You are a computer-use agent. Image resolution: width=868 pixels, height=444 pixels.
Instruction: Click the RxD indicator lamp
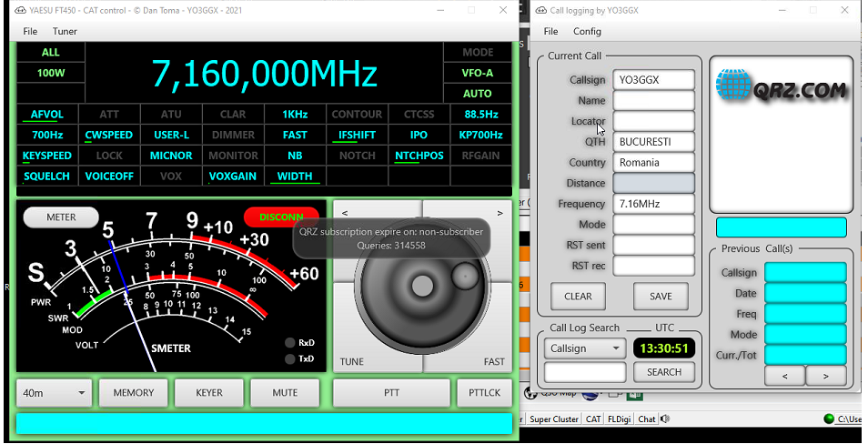pos(289,343)
